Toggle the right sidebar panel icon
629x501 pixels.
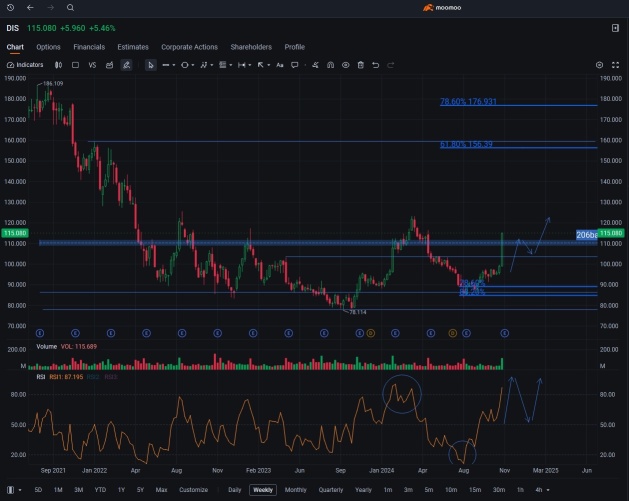point(615,28)
